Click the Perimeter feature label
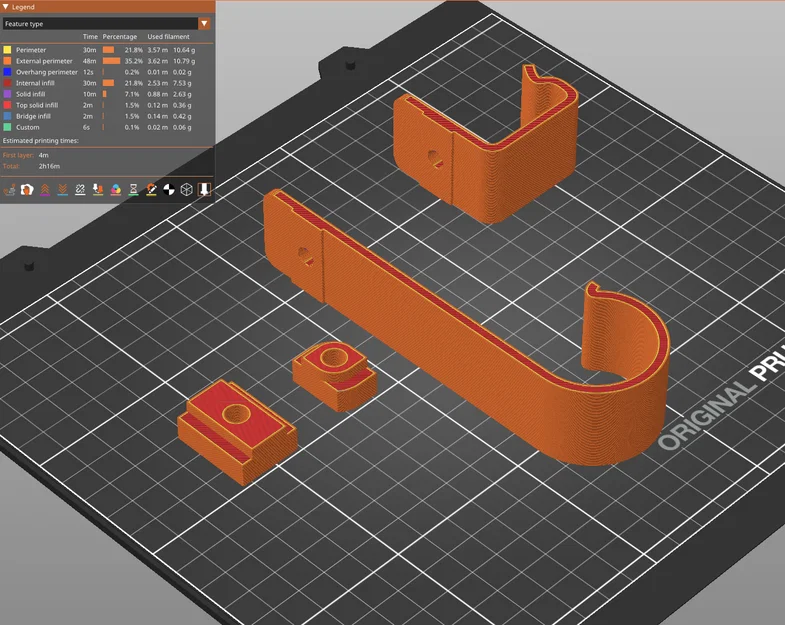The height and width of the screenshot is (625, 785). point(31,50)
